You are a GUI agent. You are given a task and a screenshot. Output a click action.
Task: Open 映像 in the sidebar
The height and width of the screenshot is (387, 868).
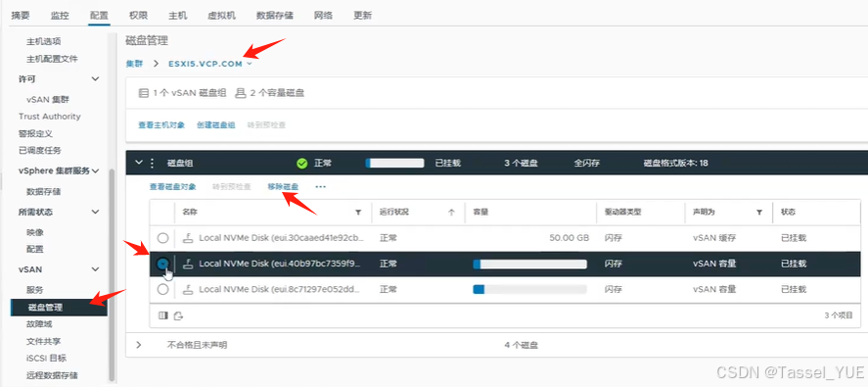(x=35, y=232)
